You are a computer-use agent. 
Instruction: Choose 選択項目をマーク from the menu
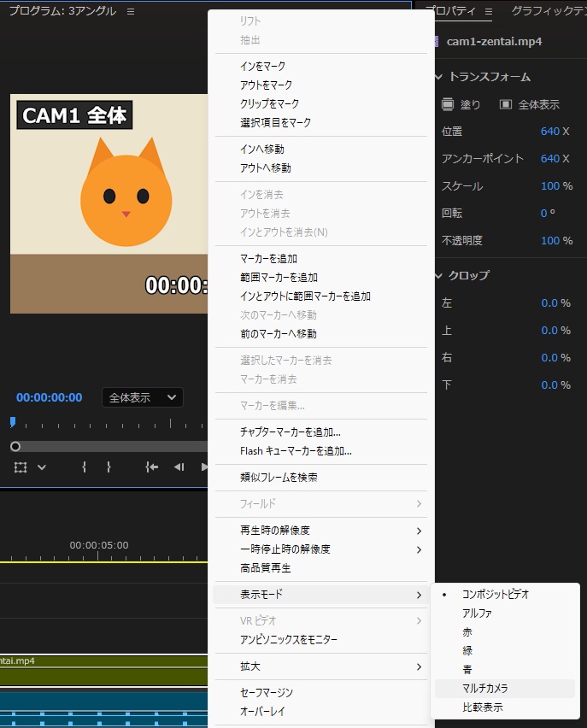tap(321, 123)
